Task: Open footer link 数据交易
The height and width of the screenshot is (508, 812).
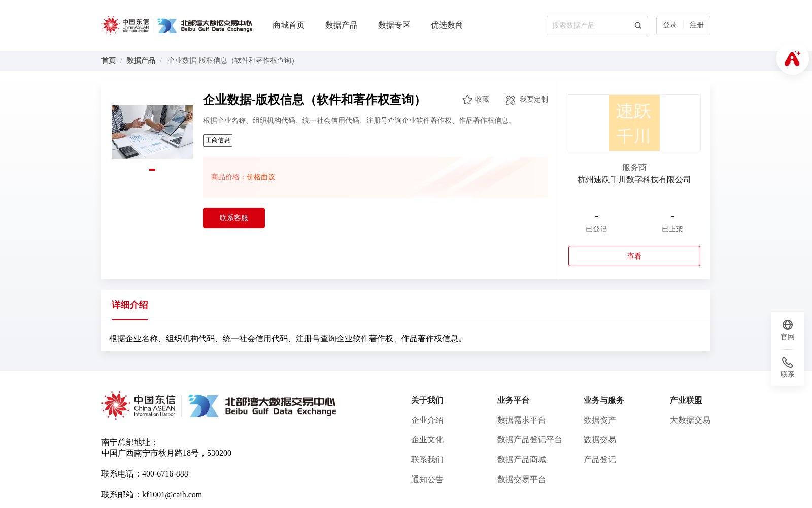Action: click(x=600, y=440)
